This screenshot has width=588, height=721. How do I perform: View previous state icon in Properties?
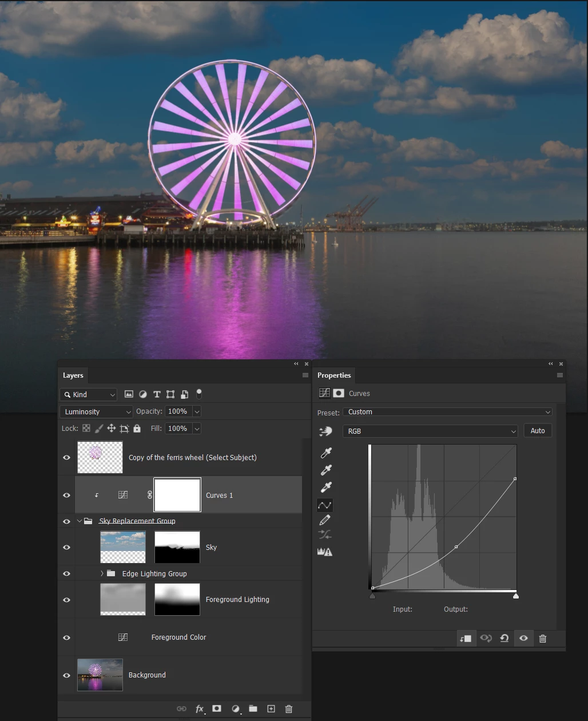click(486, 638)
